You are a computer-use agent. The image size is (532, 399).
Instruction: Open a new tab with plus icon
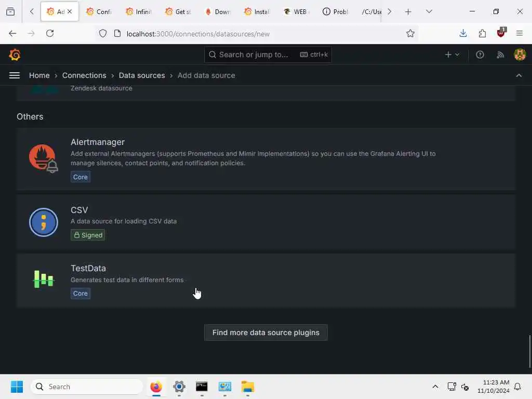pos(408,12)
